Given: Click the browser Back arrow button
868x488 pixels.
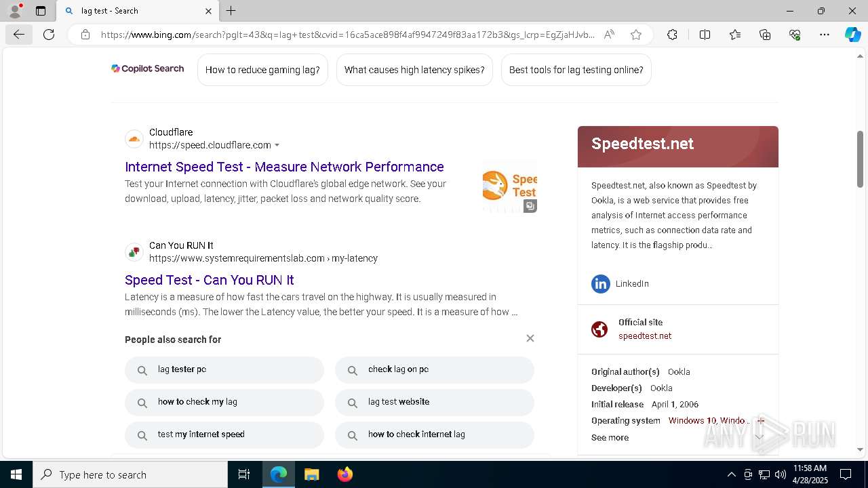Looking at the screenshot, I should (18, 35).
